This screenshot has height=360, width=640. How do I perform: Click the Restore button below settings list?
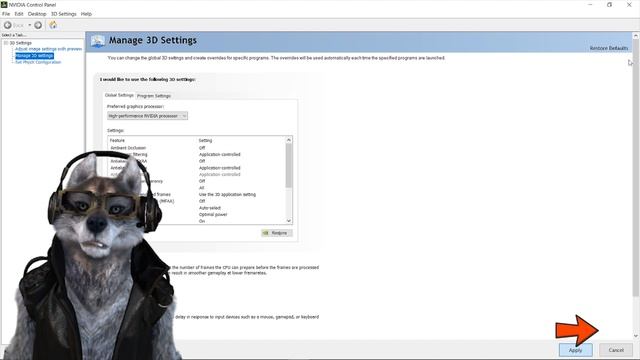tap(277, 233)
